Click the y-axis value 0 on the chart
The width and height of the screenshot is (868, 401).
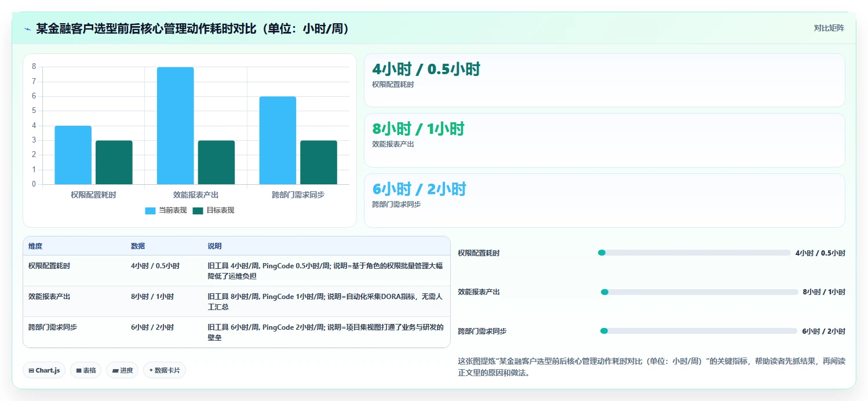coord(34,184)
